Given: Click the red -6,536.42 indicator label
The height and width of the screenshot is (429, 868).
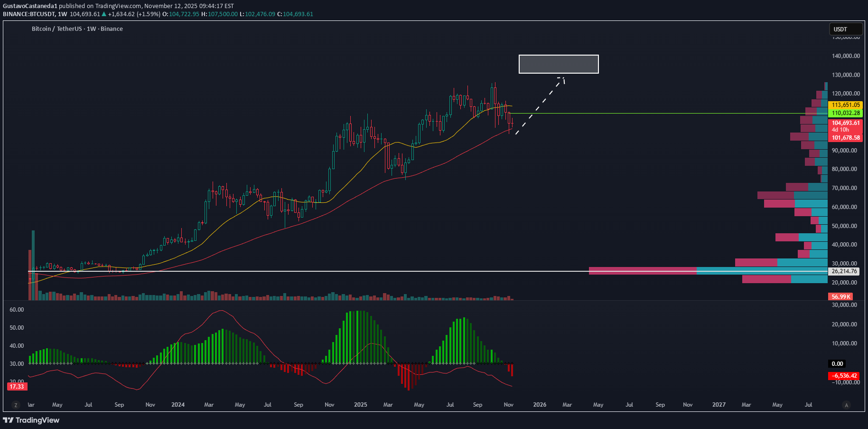Looking at the screenshot, I should [x=845, y=376].
